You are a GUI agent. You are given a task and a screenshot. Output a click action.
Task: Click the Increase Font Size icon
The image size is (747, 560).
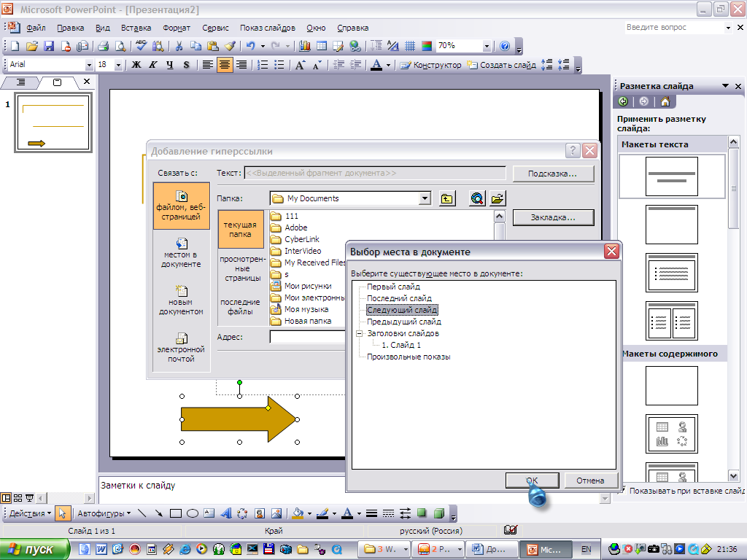300,65
